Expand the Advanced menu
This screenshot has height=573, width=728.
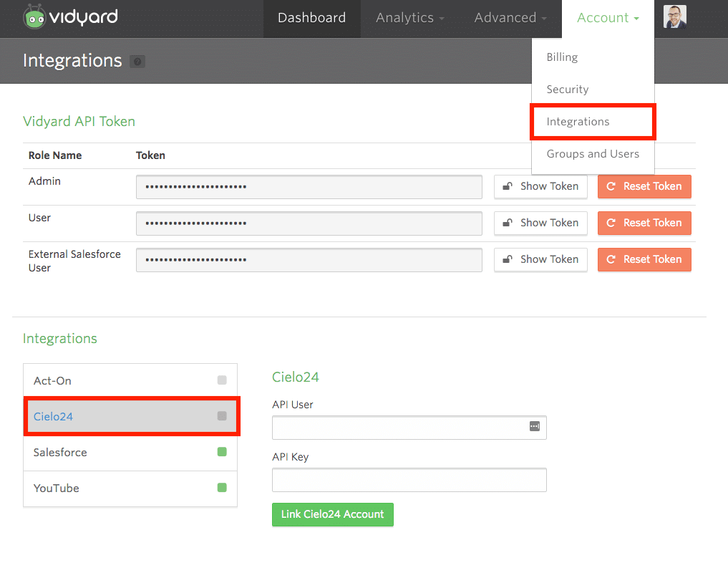tap(510, 18)
